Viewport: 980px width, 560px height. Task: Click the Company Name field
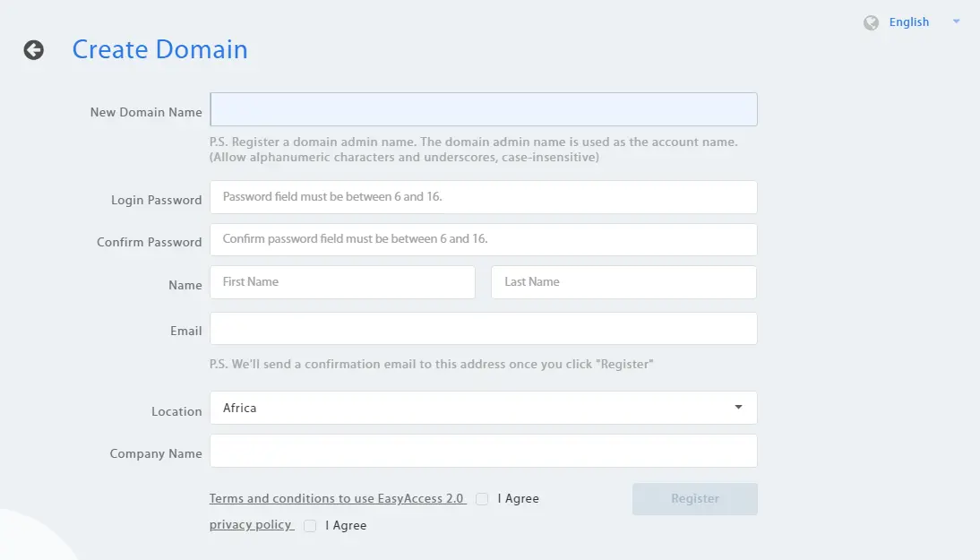483,451
